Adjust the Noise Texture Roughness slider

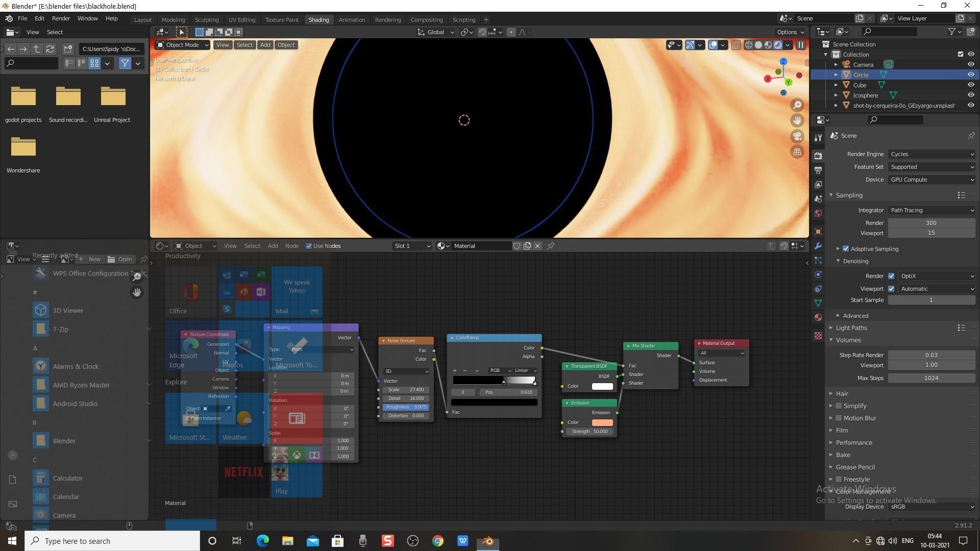point(406,408)
